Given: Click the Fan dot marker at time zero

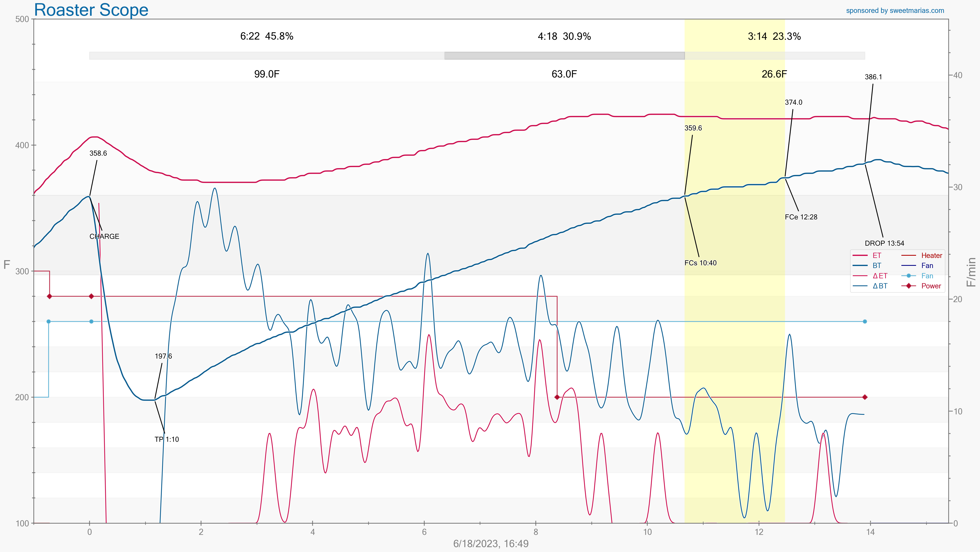Looking at the screenshot, I should [x=91, y=322].
